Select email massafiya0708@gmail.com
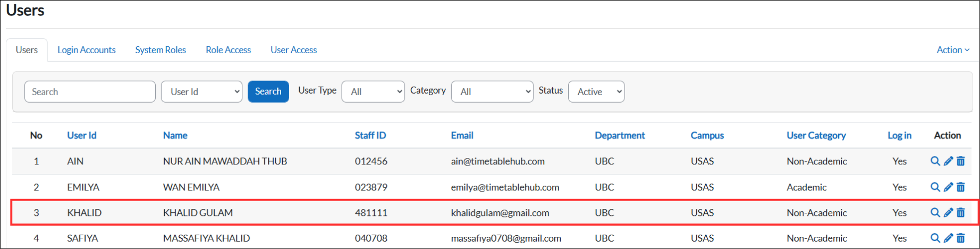The width and height of the screenshot is (980, 249). coord(506,238)
